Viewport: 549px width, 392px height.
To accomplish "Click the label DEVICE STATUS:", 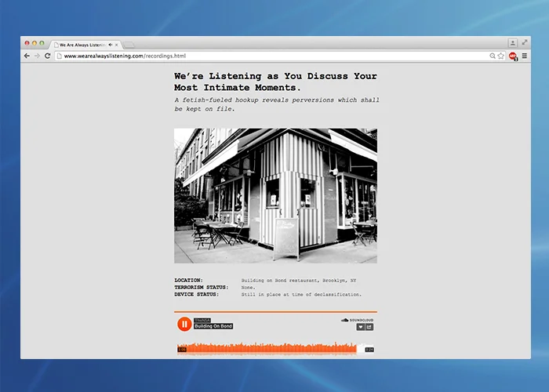I will tap(196, 294).
